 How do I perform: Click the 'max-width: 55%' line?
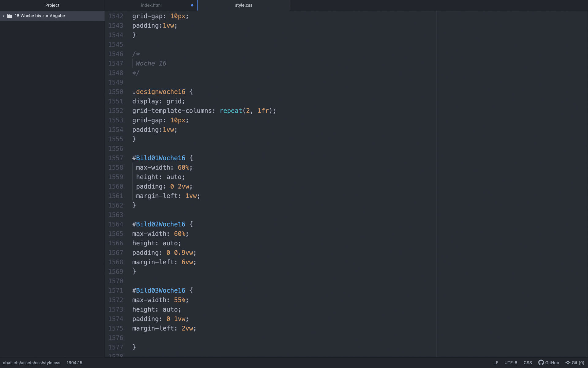160,300
